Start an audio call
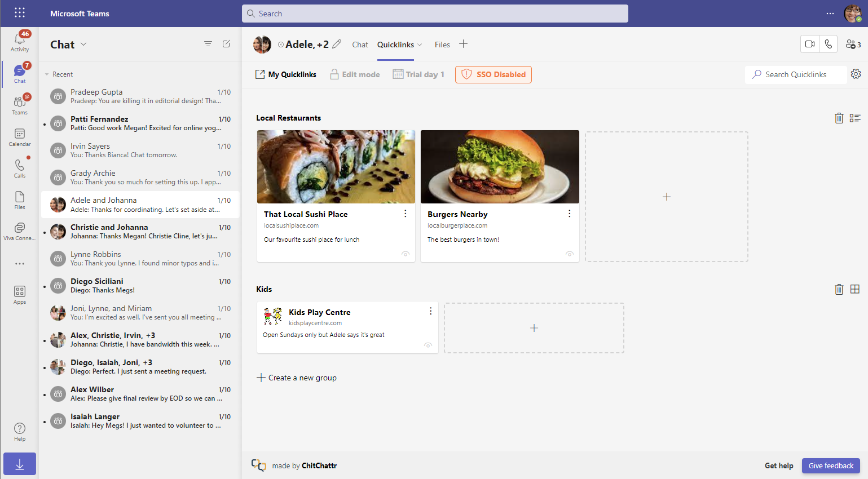Screen dimensions: 868x479 pyautogui.click(x=828, y=44)
